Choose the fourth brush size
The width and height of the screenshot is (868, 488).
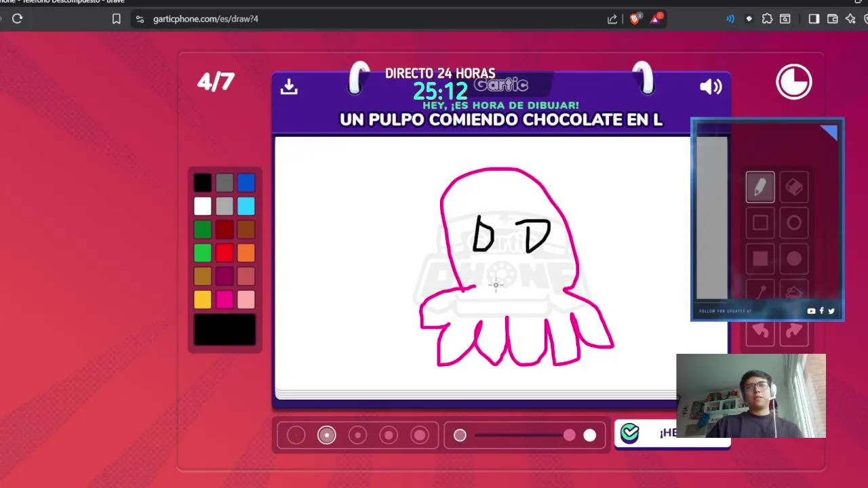coord(389,435)
